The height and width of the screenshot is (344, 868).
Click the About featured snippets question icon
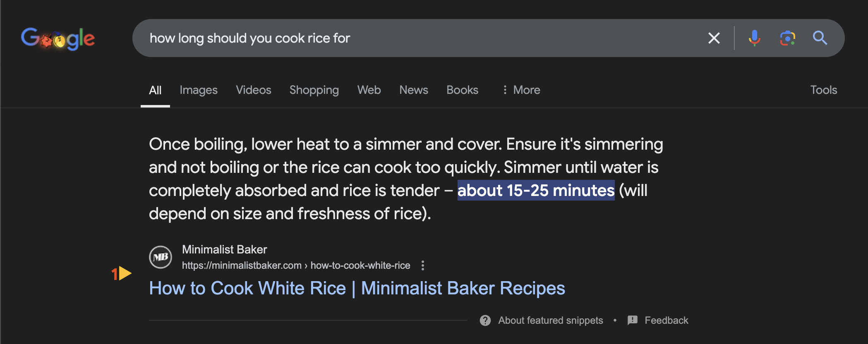coord(485,320)
